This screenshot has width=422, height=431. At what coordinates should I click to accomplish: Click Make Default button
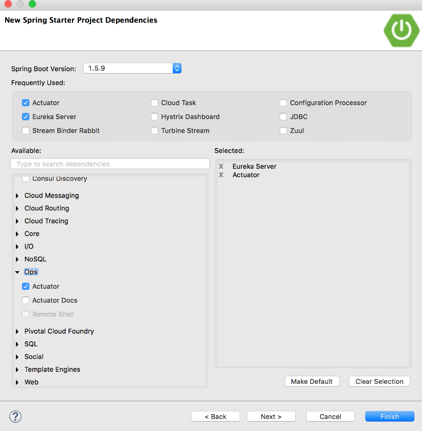[x=312, y=381]
